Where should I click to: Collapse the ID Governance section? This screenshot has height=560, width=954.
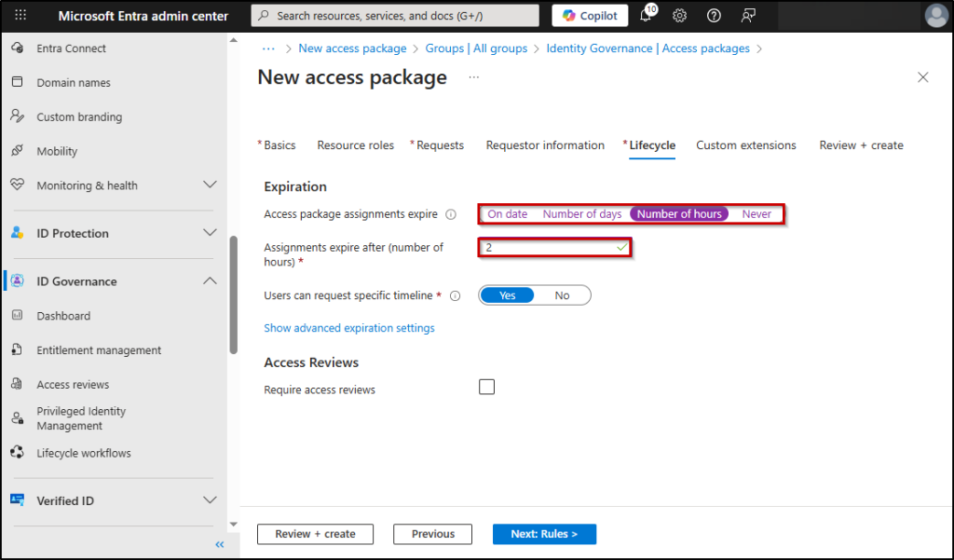(x=210, y=281)
